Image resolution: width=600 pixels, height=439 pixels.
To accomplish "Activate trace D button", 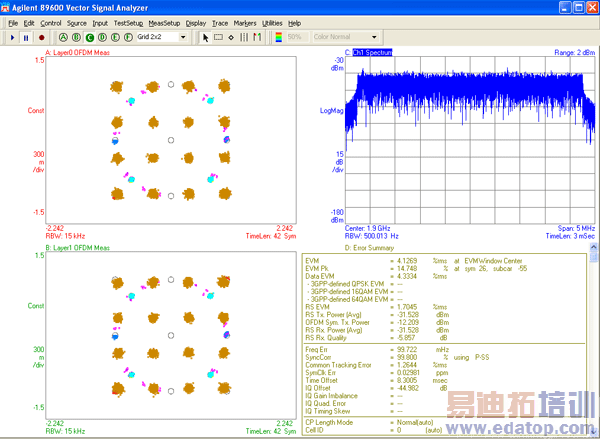I will click(x=102, y=37).
